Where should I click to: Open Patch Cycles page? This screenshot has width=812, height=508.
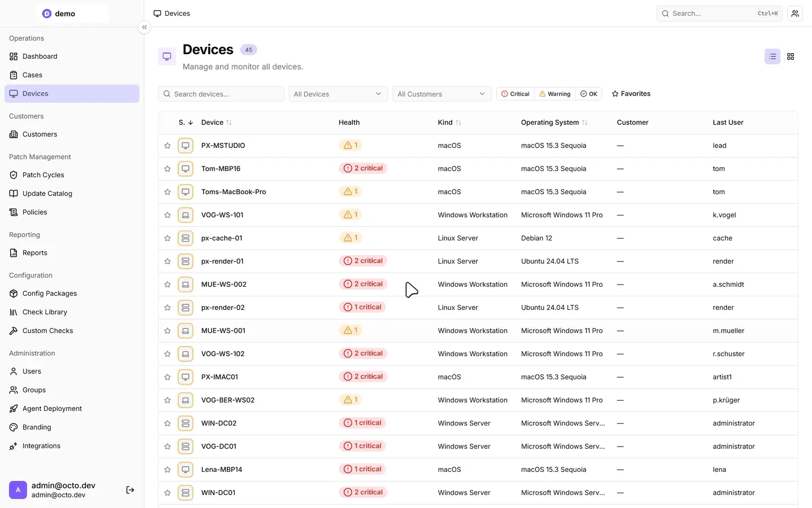pyautogui.click(x=72, y=175)
